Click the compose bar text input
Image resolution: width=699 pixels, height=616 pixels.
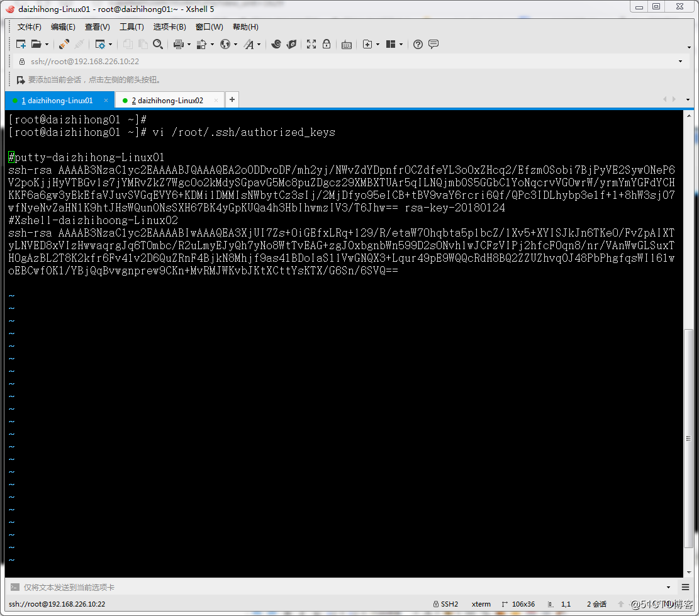point(342,587)
